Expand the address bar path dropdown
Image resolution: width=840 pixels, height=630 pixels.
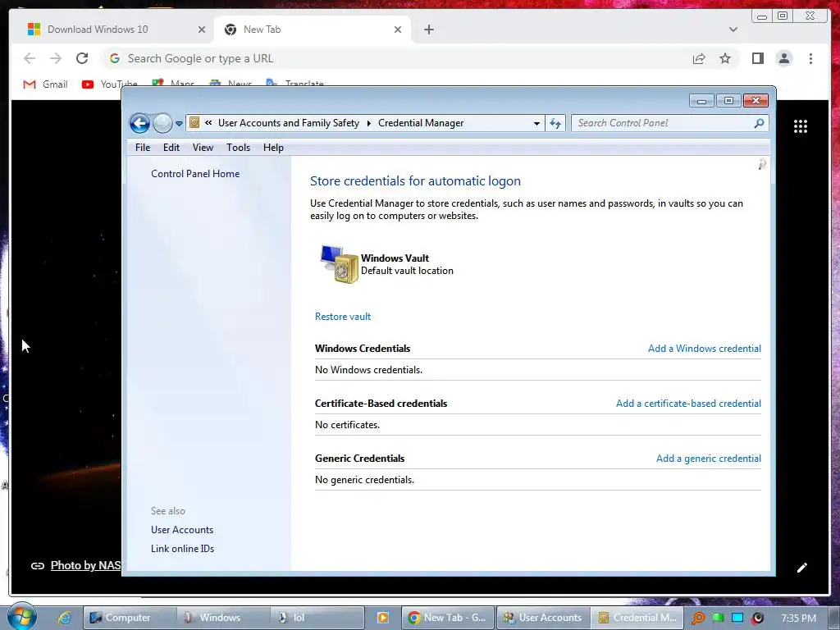536,123
